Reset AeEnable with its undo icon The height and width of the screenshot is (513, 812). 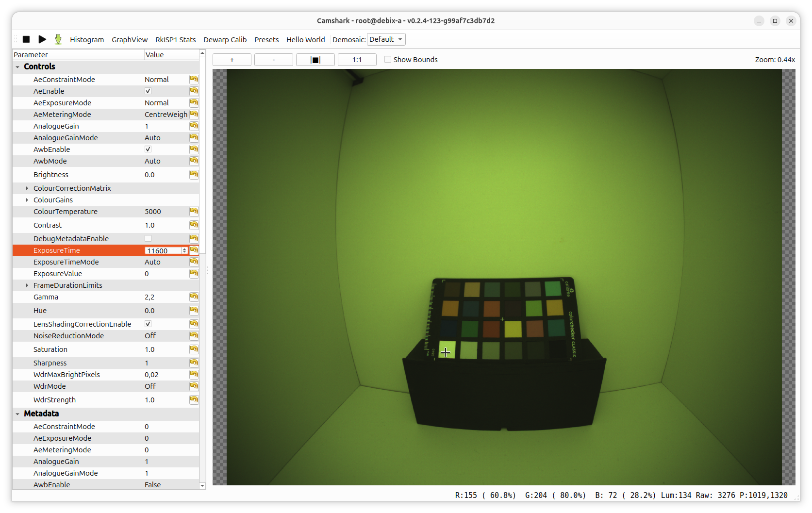tap(194, 91)
